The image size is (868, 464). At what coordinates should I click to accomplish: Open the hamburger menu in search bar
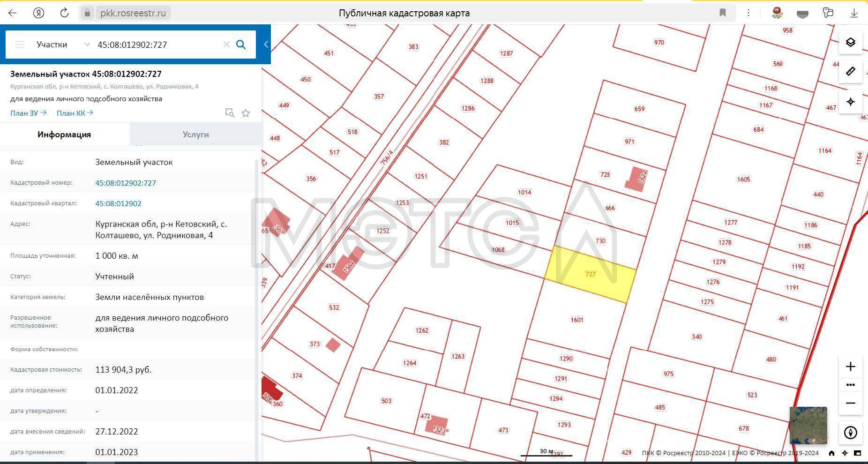tap(20, 45)
